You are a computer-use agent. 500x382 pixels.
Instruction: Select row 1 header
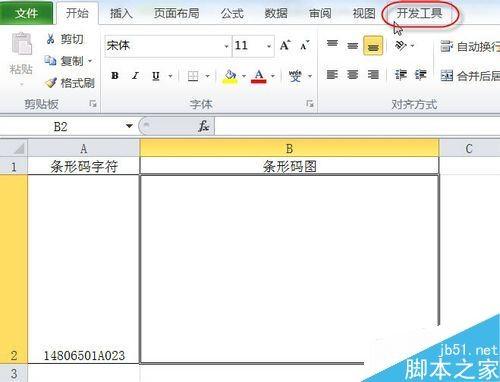point(13,166)
